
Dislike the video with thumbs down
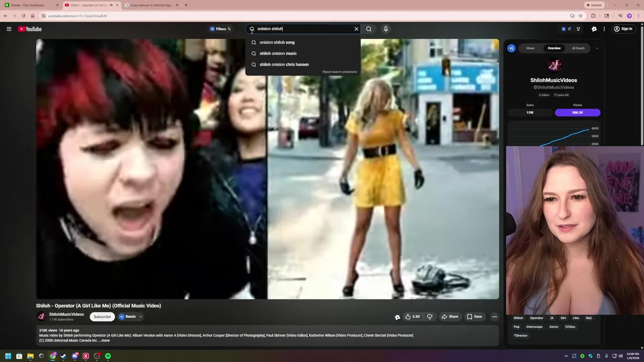coord(430,317)
